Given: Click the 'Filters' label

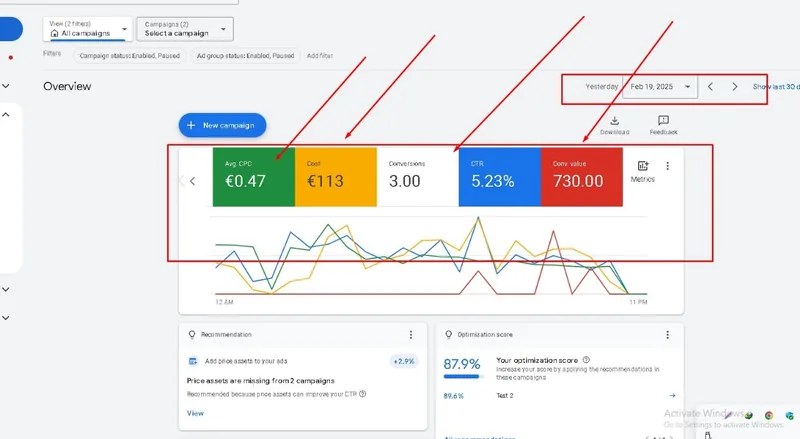Looking at the screenshot, I should point(52,53).
